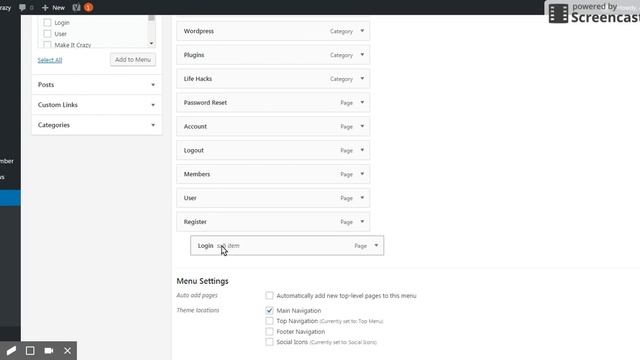Check the Login page checkbox

[47, 22]
